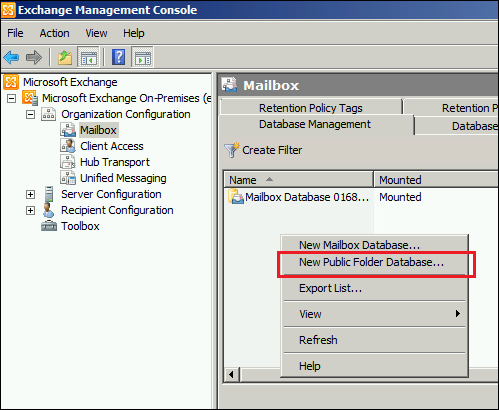The image size is (499, 410).
Task: Click the Exchange Management Console title bar icon
Action: (8, 10)
